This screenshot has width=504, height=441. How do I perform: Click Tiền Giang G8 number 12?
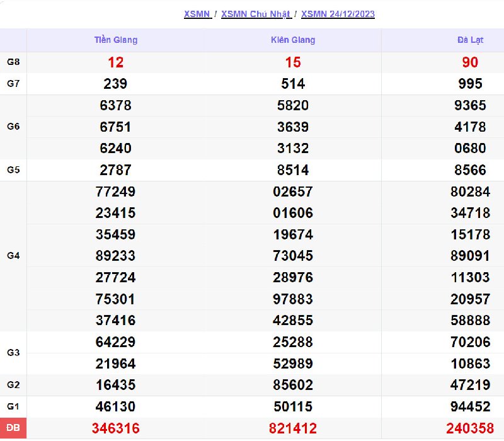click(115, 62)
